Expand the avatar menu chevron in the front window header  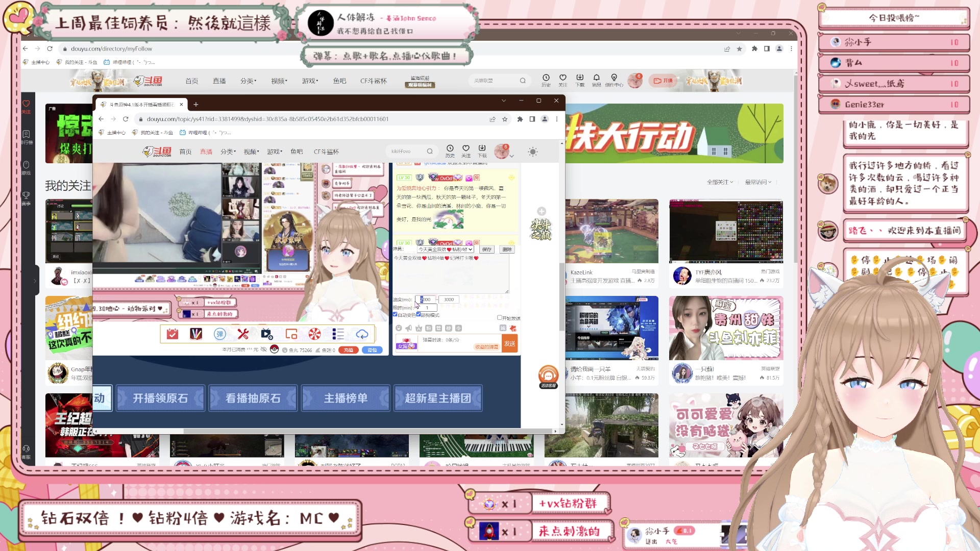tap(511, 156)
